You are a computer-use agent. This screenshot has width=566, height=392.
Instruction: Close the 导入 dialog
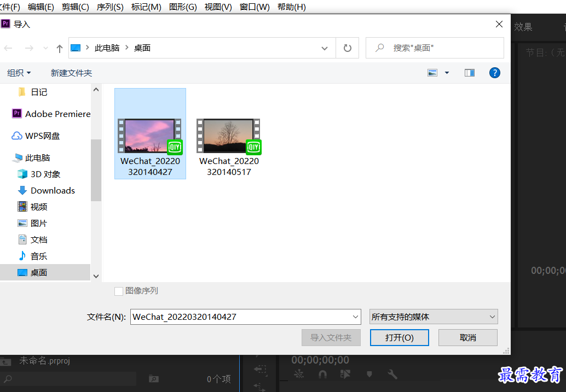point(499,24)
